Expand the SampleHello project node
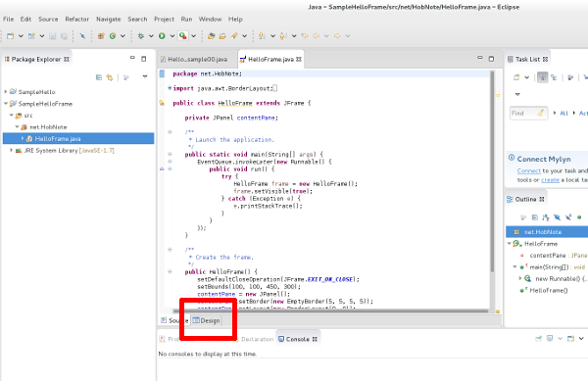 (x=6, y=92)
